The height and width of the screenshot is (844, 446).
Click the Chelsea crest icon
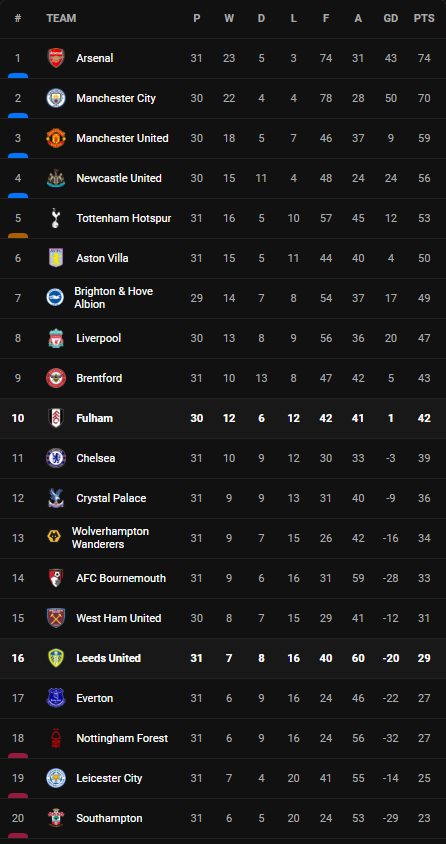pos(56,458)
